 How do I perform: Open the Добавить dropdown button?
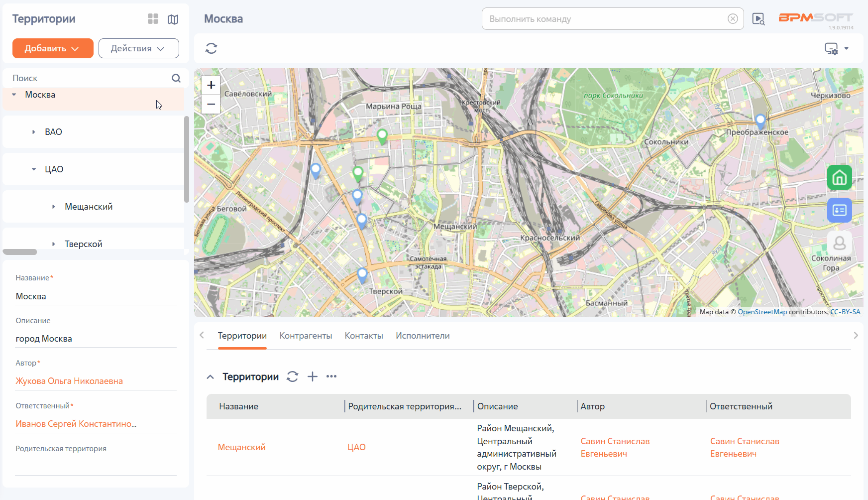[53, 48]
